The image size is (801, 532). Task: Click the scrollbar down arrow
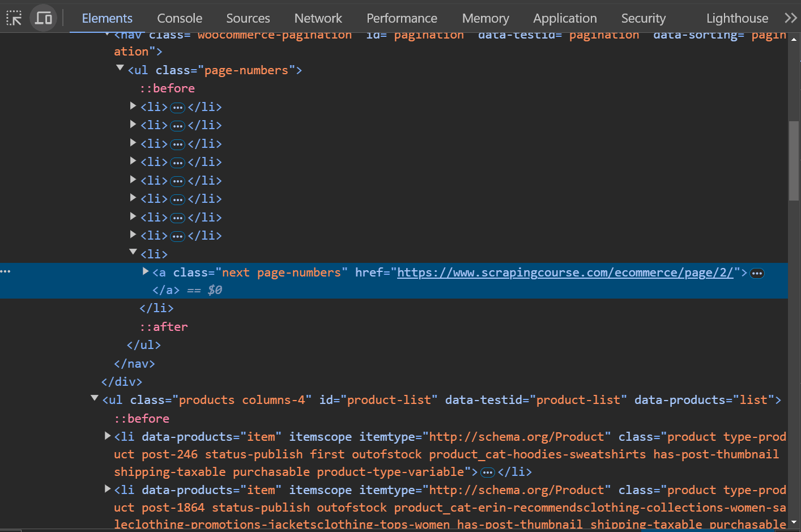point(794,522)
